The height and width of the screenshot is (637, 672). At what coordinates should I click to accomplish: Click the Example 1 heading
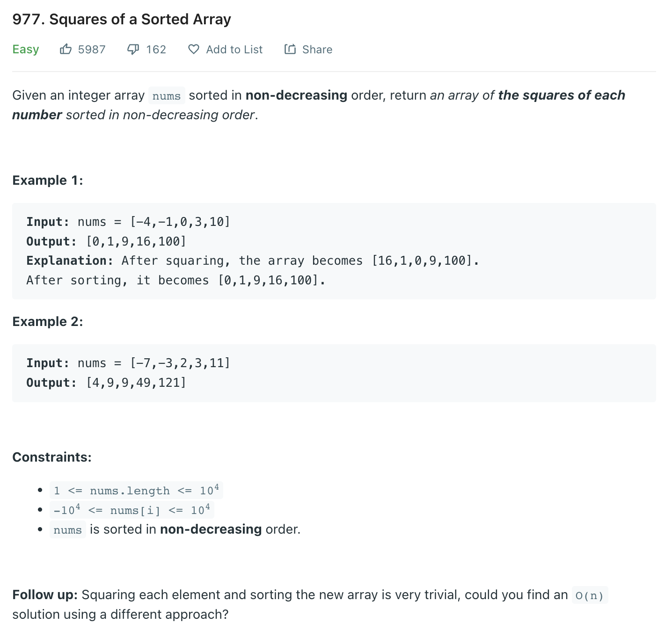coord(48,181)
